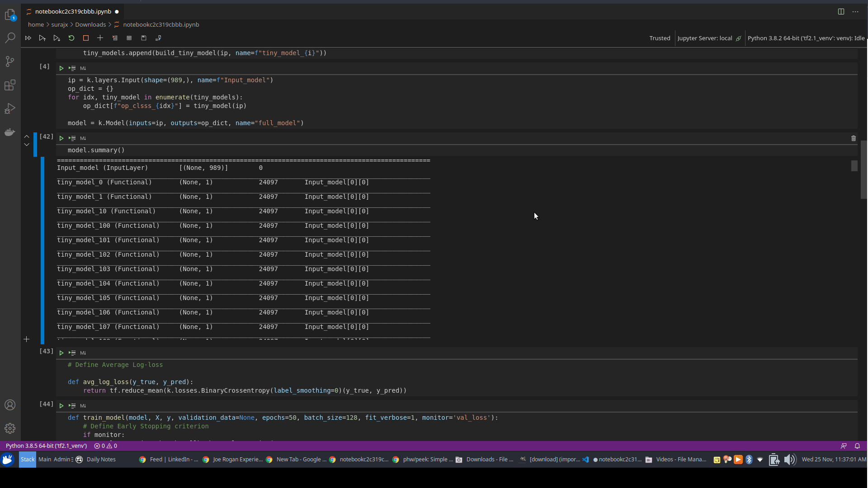Open the variable explorer table
Viewport: 868px width, 488px height.
[x=129, y=38]
